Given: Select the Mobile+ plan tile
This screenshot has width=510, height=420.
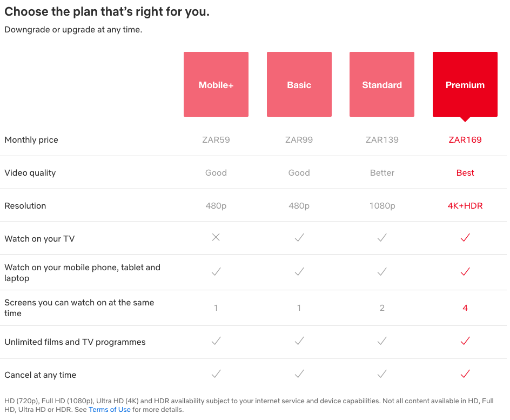Looking at the screenshot, I should [216, 84].
